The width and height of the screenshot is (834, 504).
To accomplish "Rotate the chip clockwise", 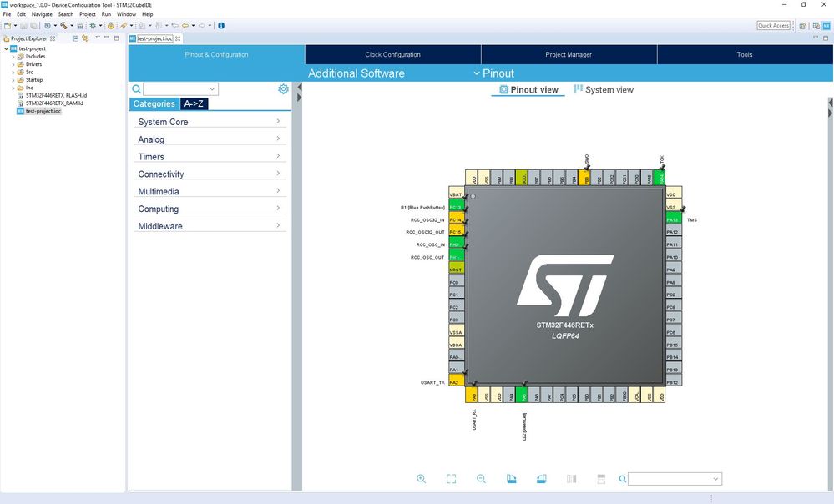I will (511, 479).
